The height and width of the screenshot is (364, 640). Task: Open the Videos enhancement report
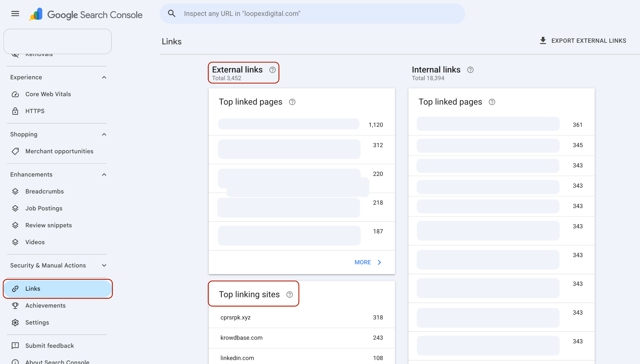(57, 242)
